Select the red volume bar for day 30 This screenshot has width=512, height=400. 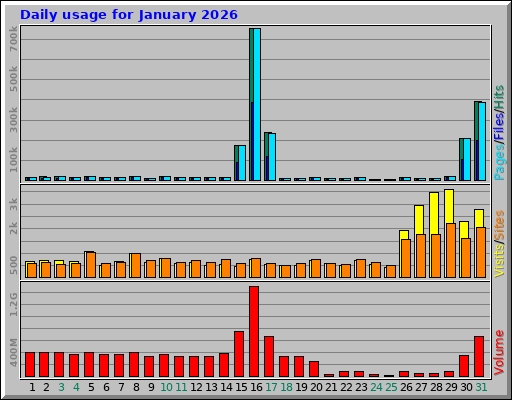coord(464,366)
